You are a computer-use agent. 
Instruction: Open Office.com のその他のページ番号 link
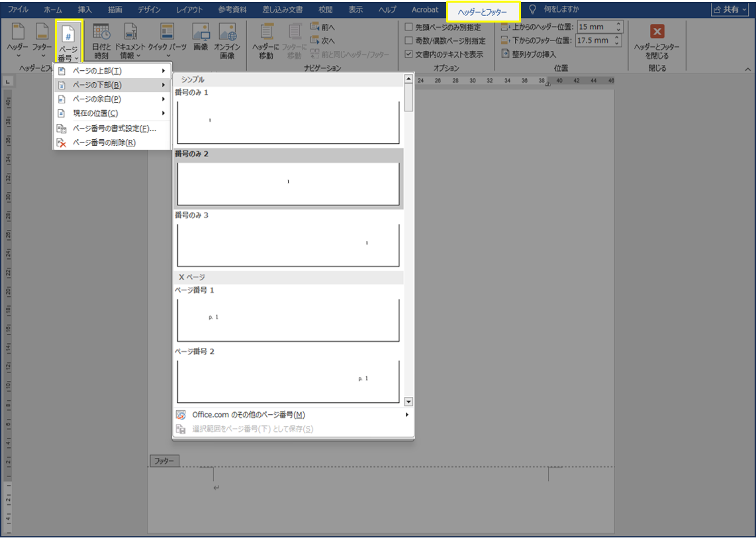[248, 415]
